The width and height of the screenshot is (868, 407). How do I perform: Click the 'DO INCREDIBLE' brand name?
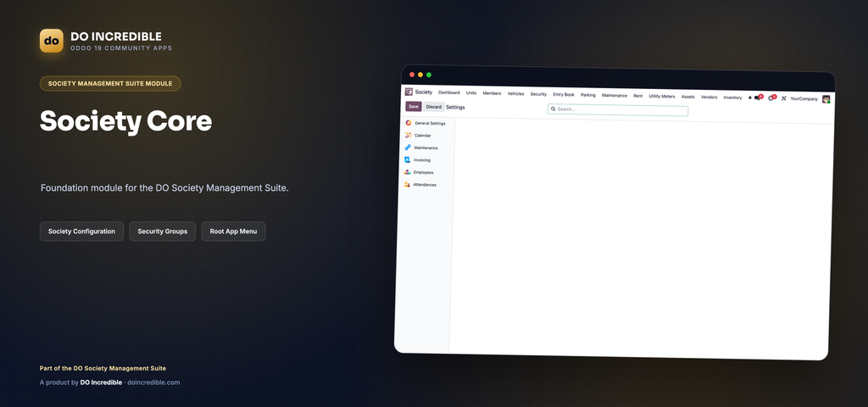pos(116,36)
